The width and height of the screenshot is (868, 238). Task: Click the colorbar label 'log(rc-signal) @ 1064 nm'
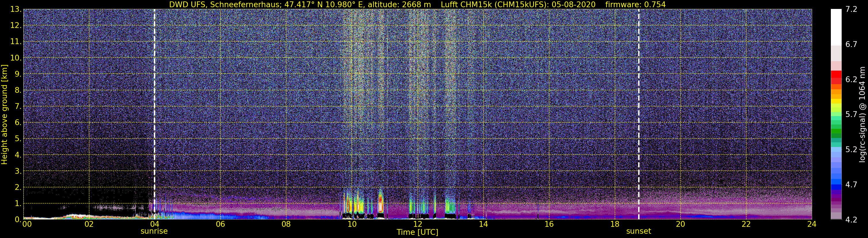click(863, 115)
